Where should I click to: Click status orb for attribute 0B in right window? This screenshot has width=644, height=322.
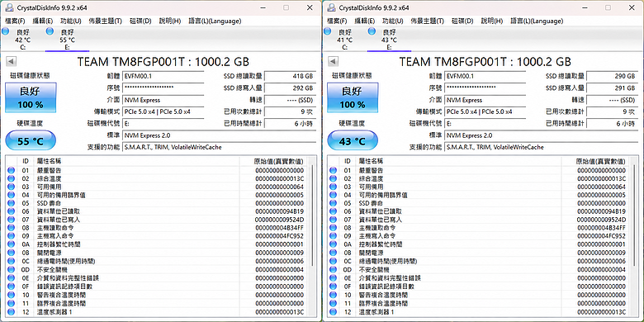pos(333,253)
